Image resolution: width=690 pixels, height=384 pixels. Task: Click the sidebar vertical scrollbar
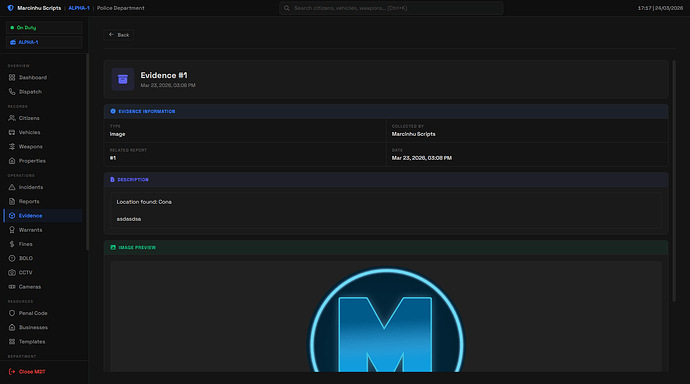[x=87, y=152]
